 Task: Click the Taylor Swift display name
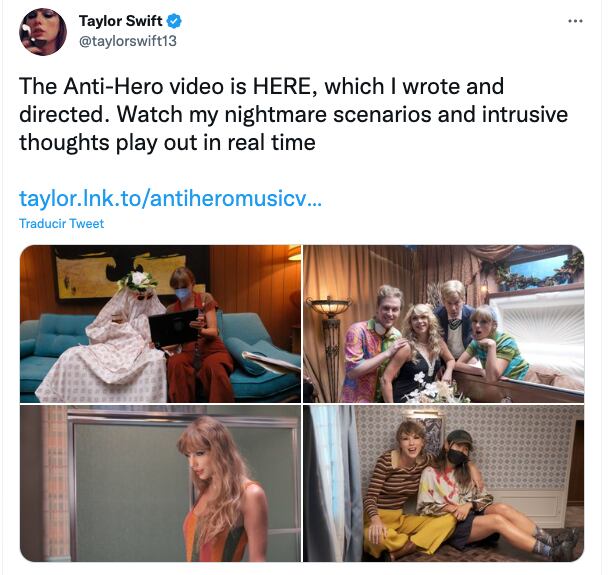120,21
